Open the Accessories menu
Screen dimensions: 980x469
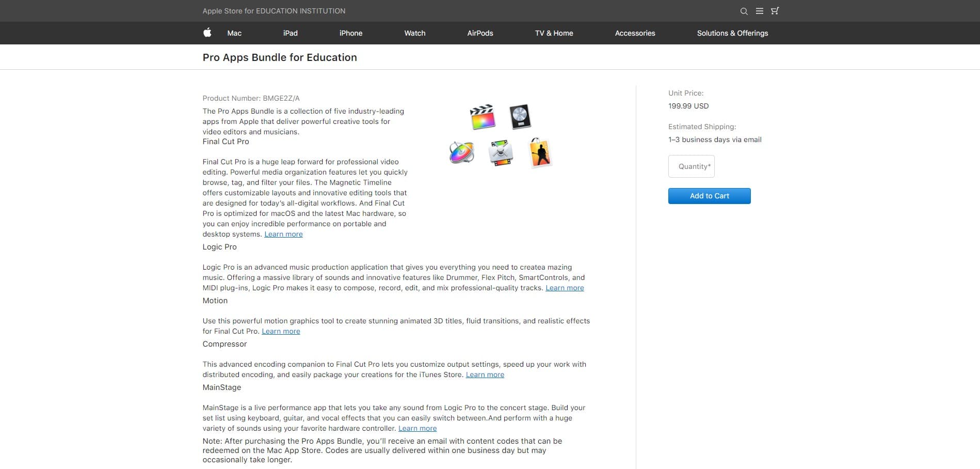coord(635,33)
